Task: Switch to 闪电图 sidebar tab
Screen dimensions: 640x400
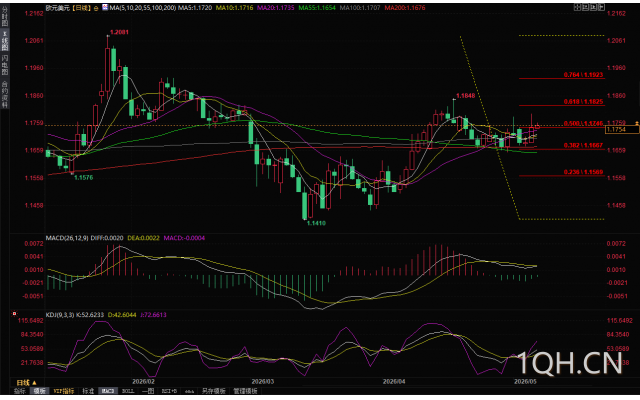Action: [5, 65]
